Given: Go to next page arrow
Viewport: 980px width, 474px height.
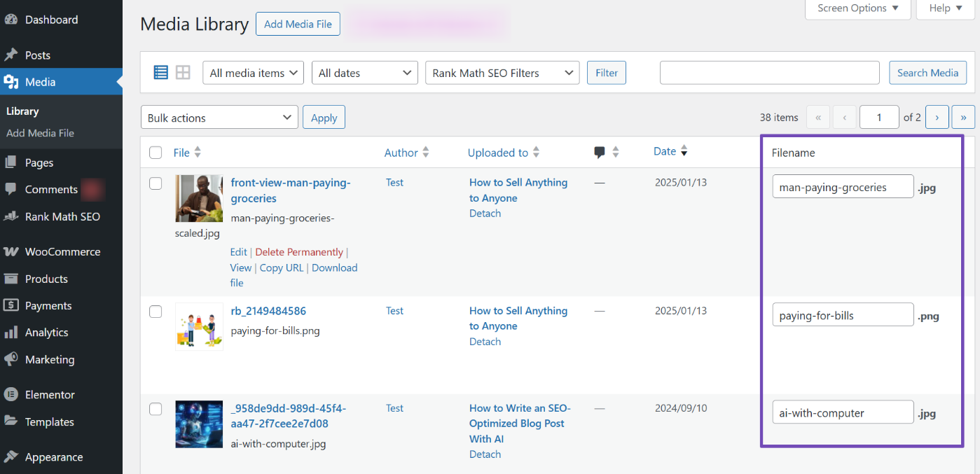Looking at the screenshot, I should click(937, 118).
